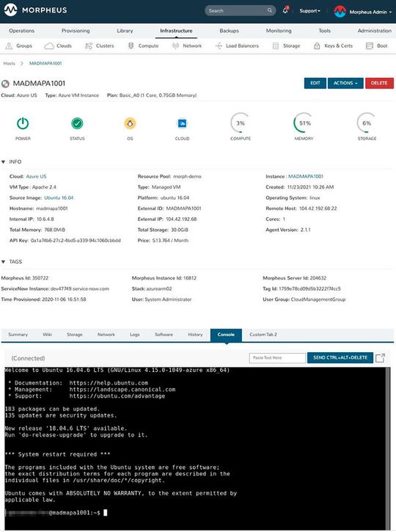Open the Morpheus Admin user menu
This screenshot has width=396, height=532.
(370, 12)
